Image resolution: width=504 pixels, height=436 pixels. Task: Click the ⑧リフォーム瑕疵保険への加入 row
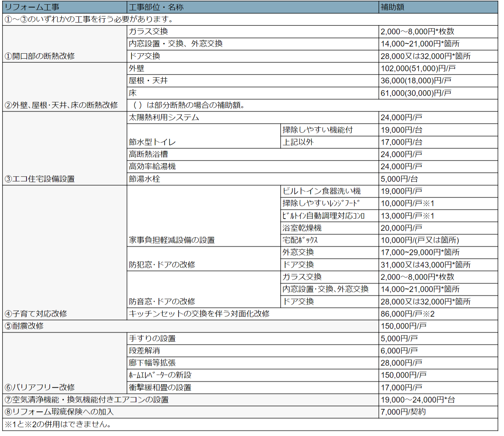[x=190, y=412]
